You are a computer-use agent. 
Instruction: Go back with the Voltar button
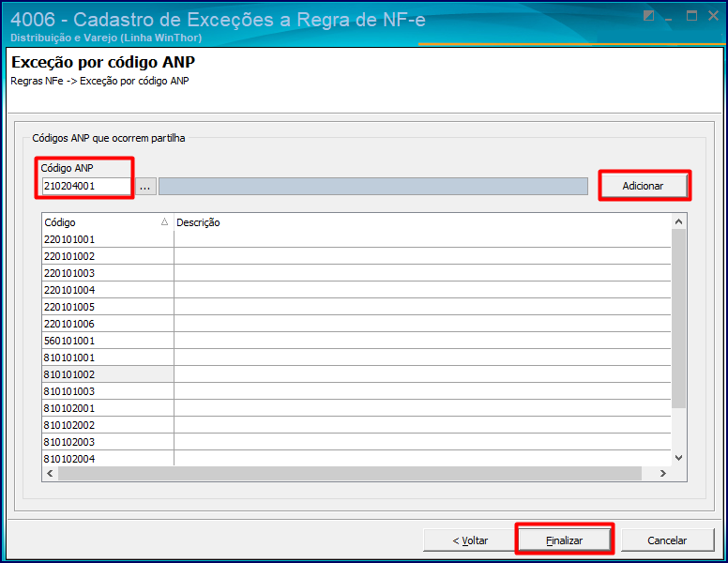470,540
